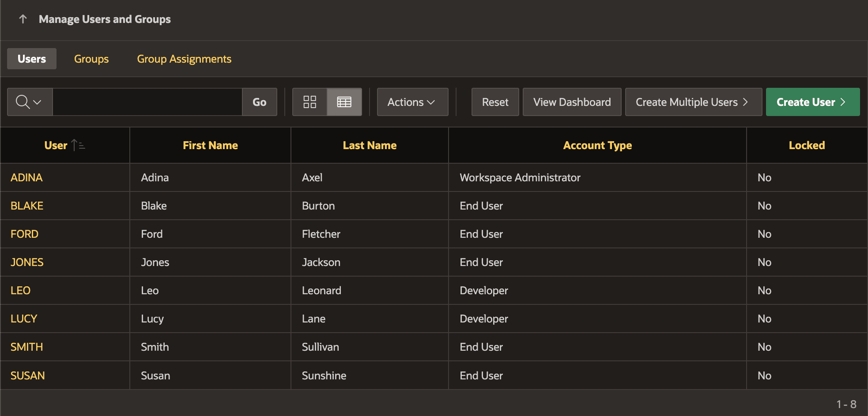Open the SUSAN user link

click(x=28, y=375)
